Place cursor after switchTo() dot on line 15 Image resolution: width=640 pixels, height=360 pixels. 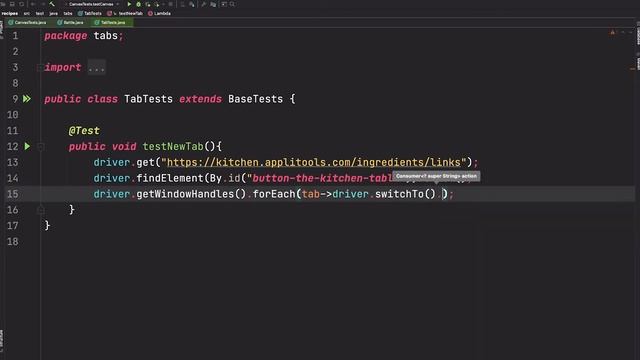[x=443, y=194]
